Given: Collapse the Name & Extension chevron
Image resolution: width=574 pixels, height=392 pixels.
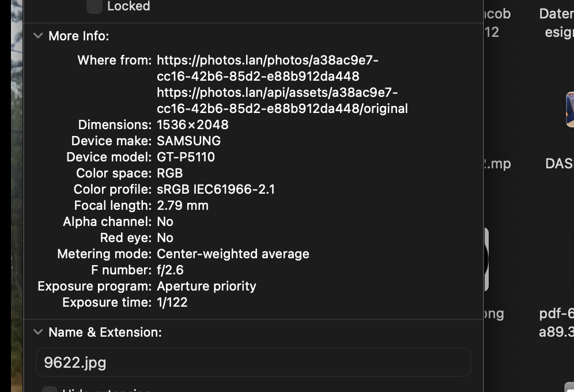Looking at the screenshot, I should (38, 332).
